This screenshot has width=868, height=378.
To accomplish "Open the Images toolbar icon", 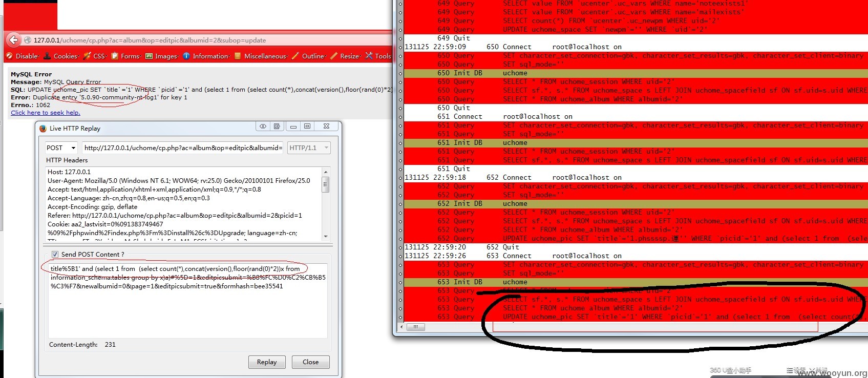I will point(149,56).
